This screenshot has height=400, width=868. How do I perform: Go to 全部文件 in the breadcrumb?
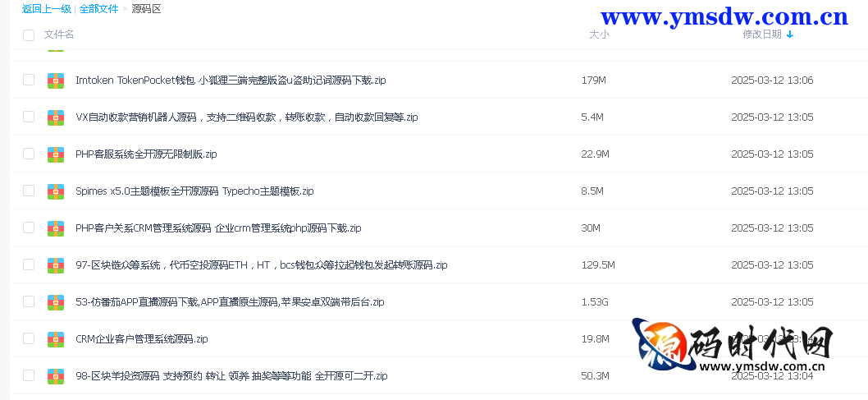point(98,9)
